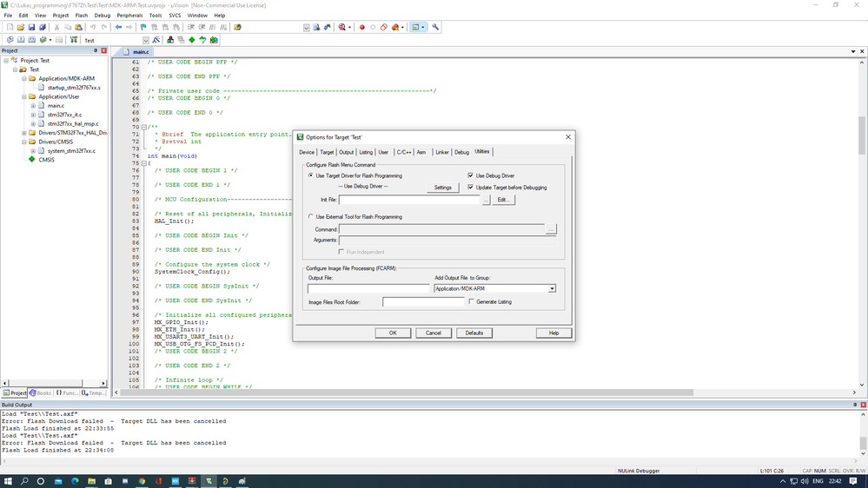This screenshot has height=488, width=868.
Task: Switch to Books tab in Project panel
Action: [40, 392]
